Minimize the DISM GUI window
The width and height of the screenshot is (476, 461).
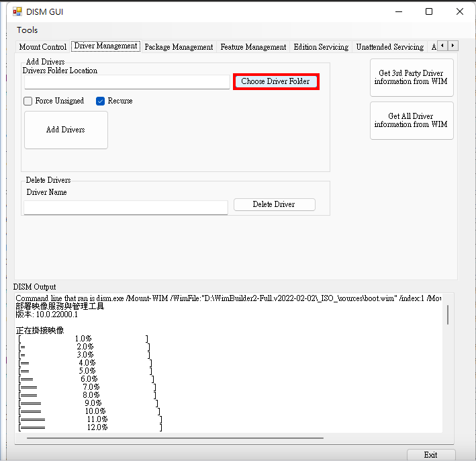[x=399, y=11]
